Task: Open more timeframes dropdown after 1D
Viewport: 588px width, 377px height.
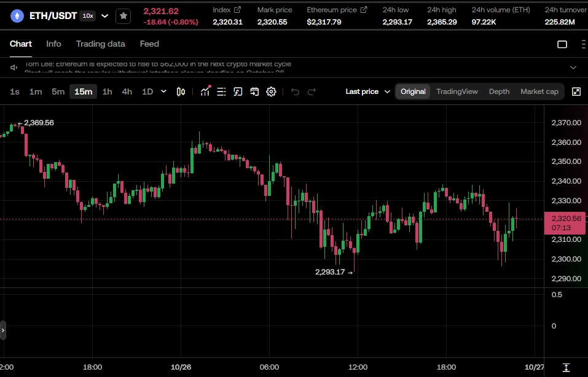Action: (163, 91)
